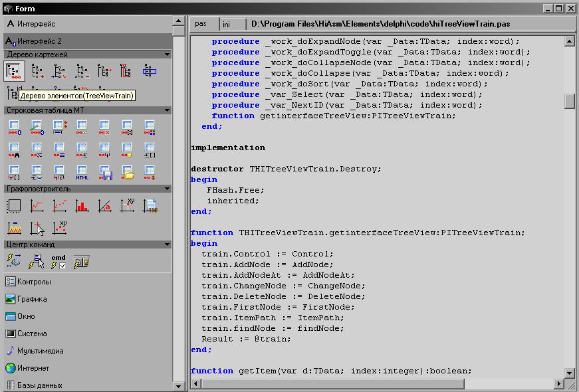Click the code editor scroll down arrow
The height and width of the screenshot is (392, 579).
point(570,373)
